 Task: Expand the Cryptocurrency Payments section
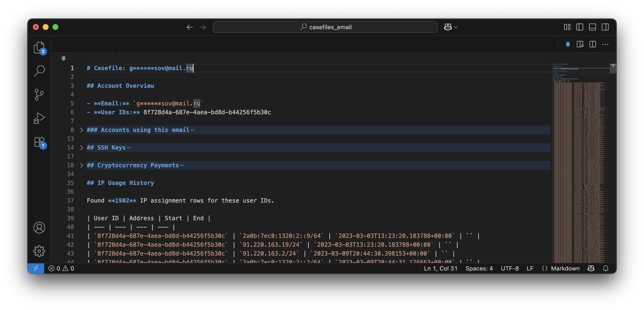tap(81, 165)
